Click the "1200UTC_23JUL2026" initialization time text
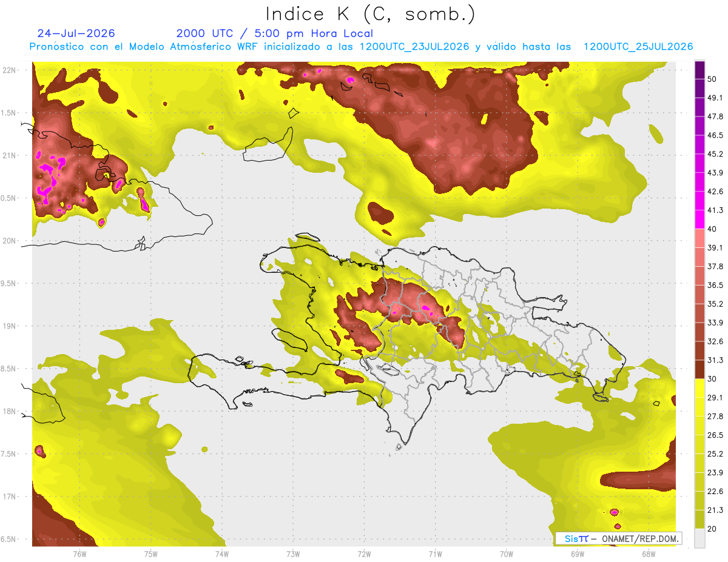This screenshot has width=728, height=562. click(x=414, y=47)
